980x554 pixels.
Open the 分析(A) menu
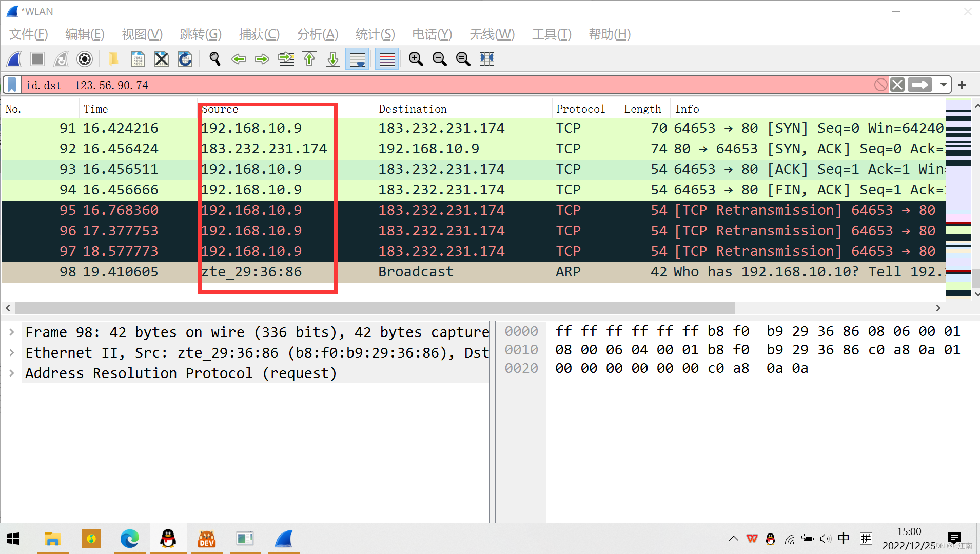tap(318, 34)
